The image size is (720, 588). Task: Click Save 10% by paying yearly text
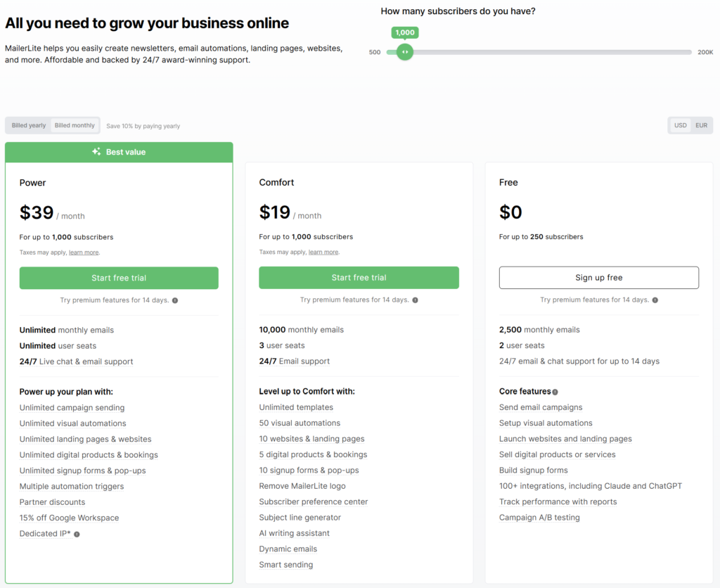pyautogui.click(x=143, y=126)
